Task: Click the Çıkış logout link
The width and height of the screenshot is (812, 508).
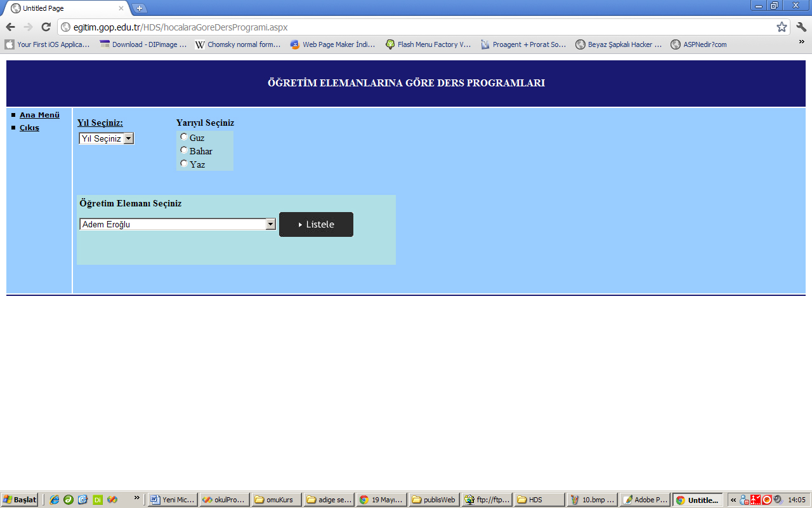Action: [x=29, y=128]
